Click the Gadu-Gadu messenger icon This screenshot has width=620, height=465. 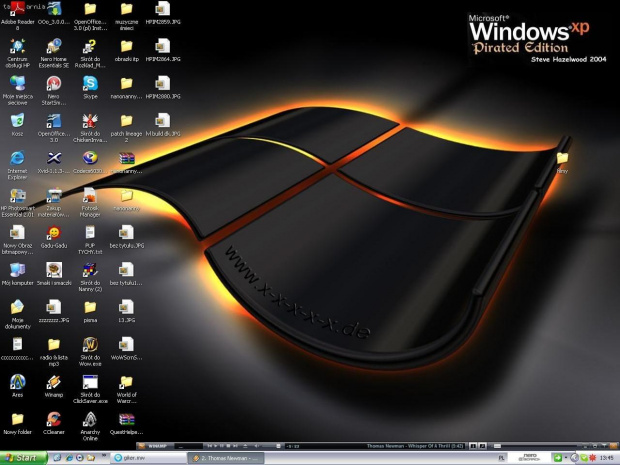coord(54,236)
